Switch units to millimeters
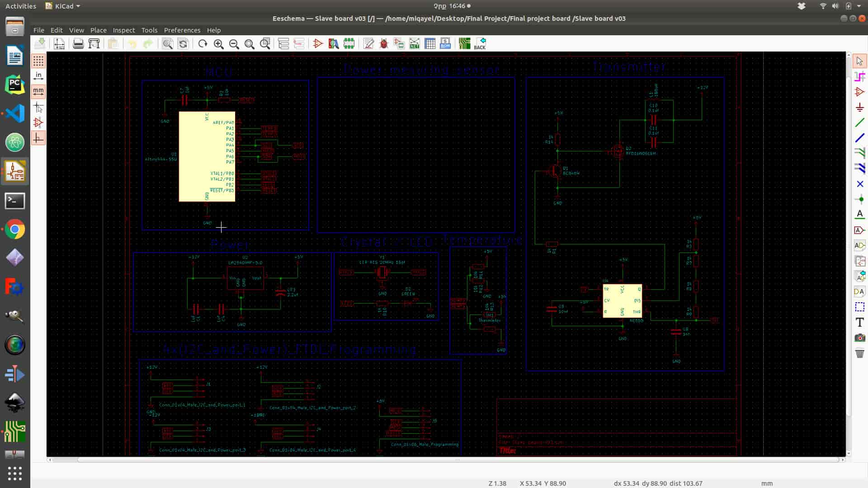This screenshot has width=868, height=488. (38, 91)
